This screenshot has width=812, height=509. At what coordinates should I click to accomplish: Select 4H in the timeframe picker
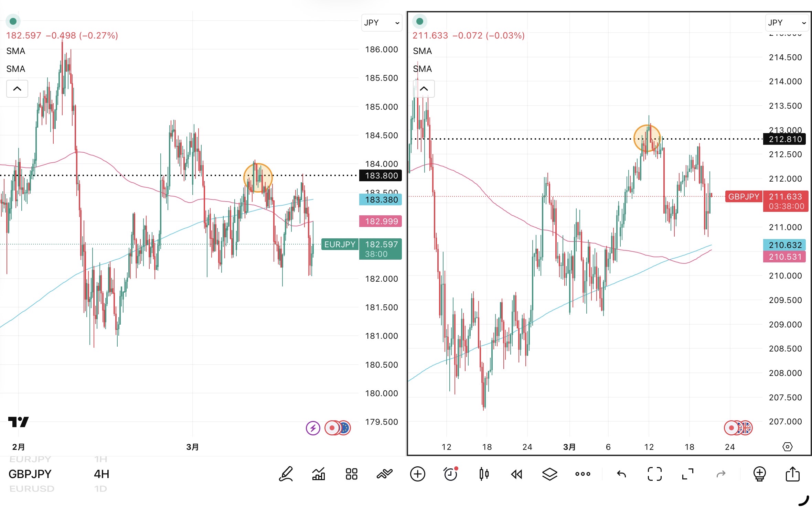[x=101, y=474]
